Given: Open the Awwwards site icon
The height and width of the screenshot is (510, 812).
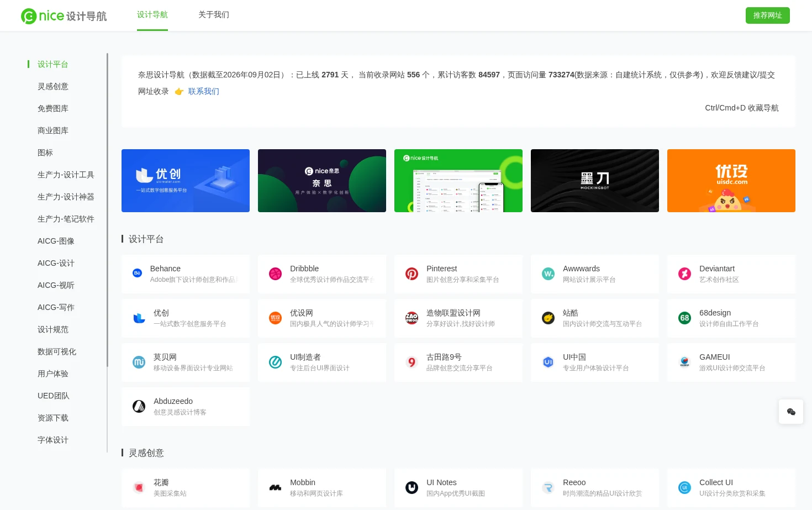Looking at the screenshot, I should (548, 274).
